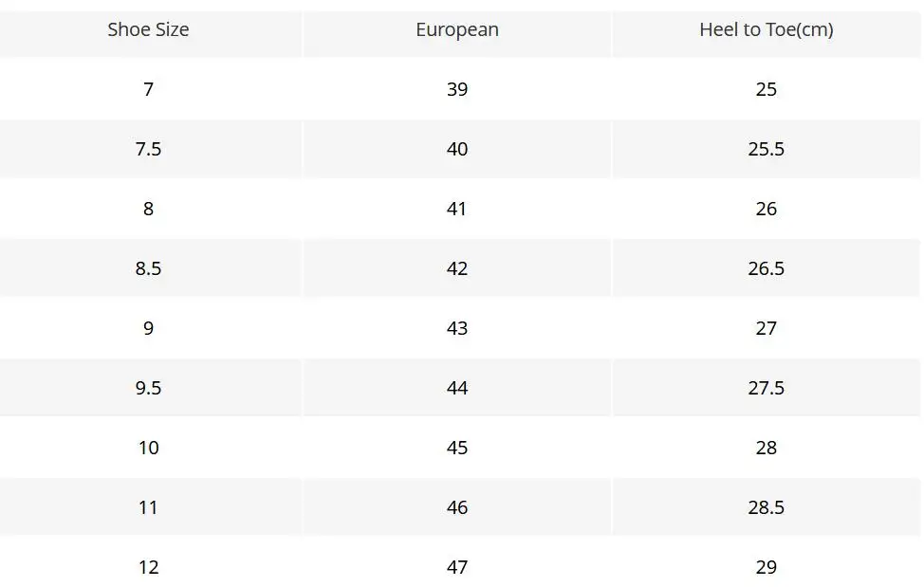The height and width of the screenshot is (587, 924).
Task: Click European size 43 cell
Action: [x=457, y=328]
